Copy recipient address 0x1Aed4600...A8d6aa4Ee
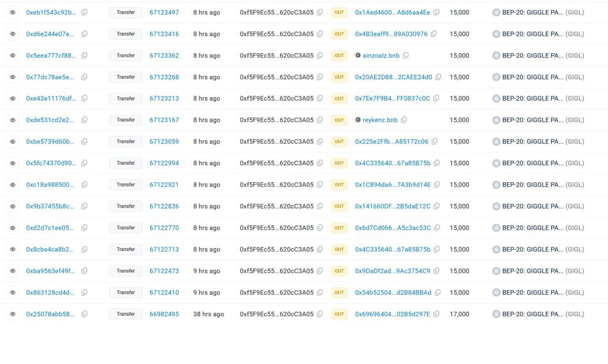The image size is (608, 364). click(436, 12)
